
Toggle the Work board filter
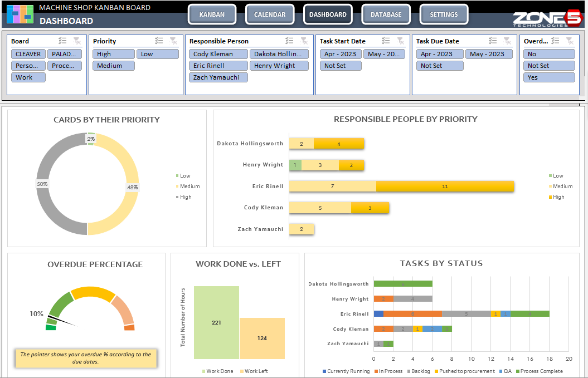pos(28,77)
